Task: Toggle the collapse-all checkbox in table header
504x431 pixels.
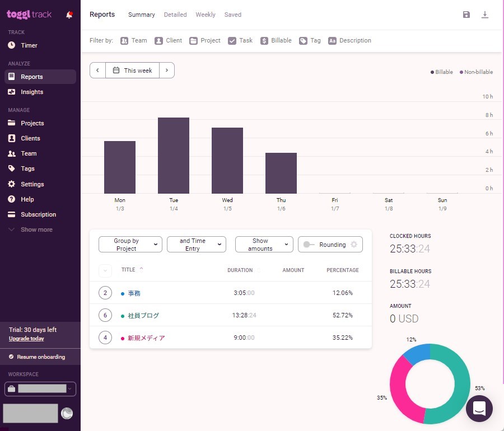Action: (105, 270)
